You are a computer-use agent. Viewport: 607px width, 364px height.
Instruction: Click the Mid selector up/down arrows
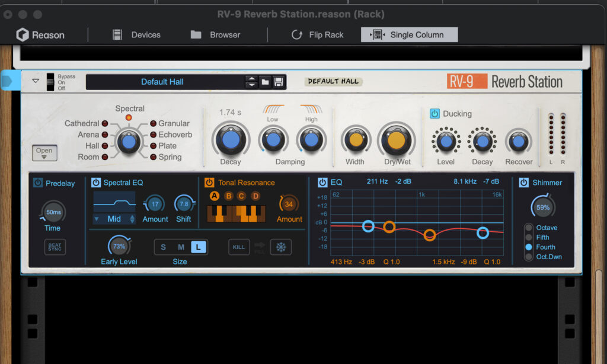(x=132, y=219)
